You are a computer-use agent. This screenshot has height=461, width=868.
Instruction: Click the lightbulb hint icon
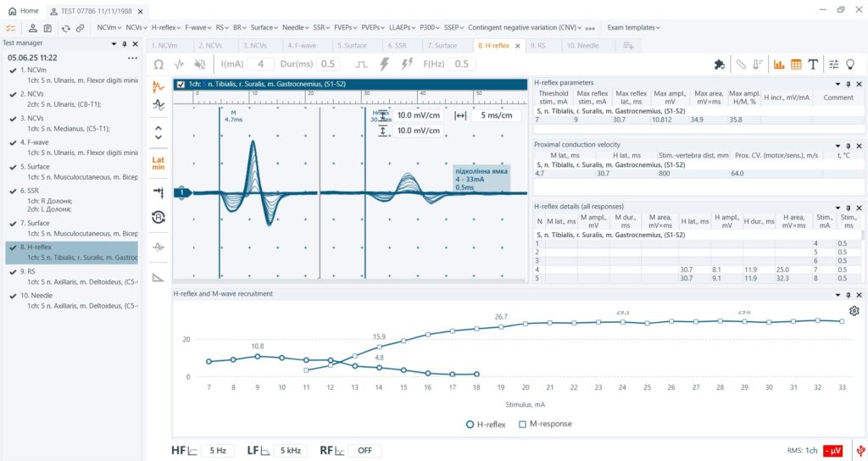850,64
